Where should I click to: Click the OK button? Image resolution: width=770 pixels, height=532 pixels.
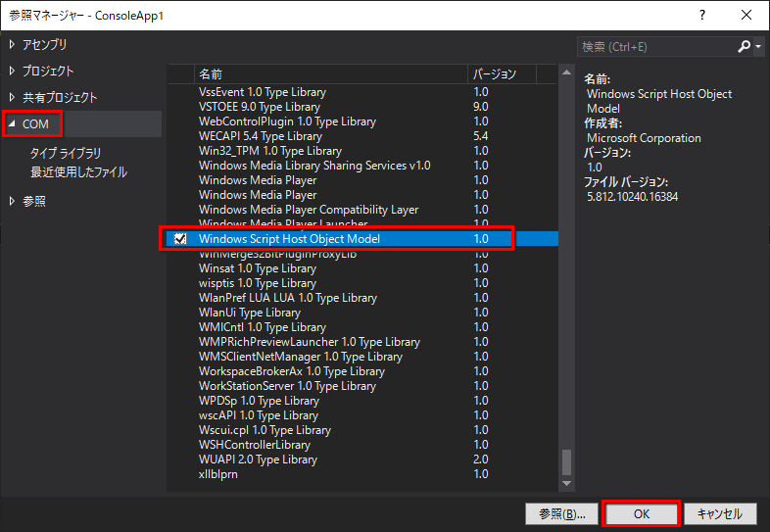642,513
